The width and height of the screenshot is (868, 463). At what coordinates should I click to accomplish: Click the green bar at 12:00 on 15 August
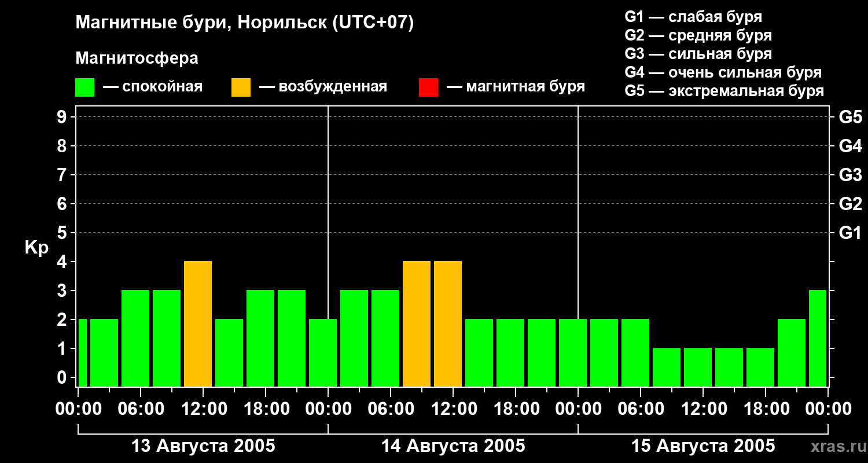tap(698, 367)
